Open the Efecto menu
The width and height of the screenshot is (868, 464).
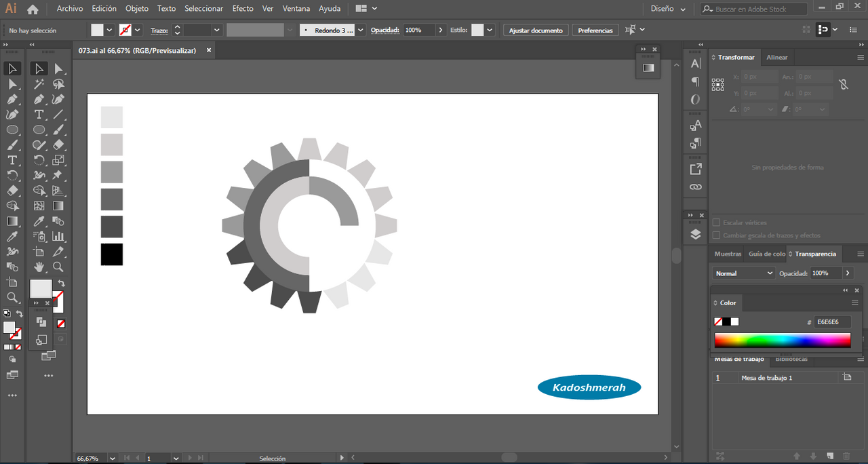tap(243, 9)
